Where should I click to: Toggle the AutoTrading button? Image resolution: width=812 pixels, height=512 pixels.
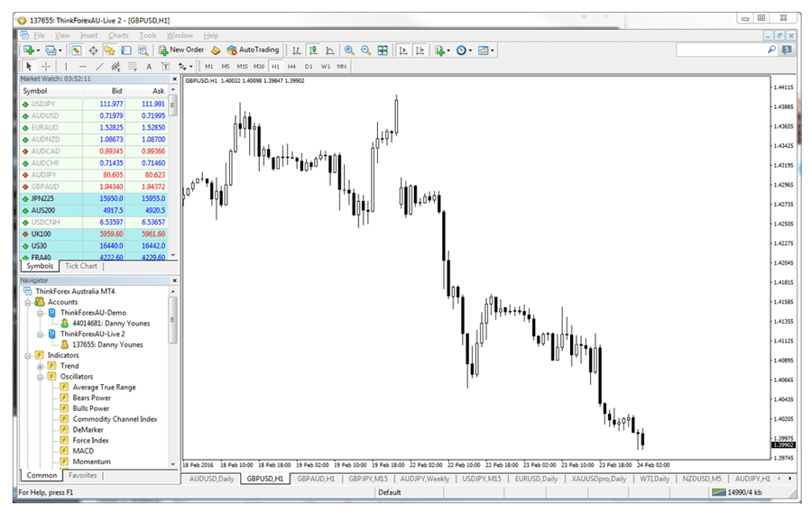[x=253, y=50]
